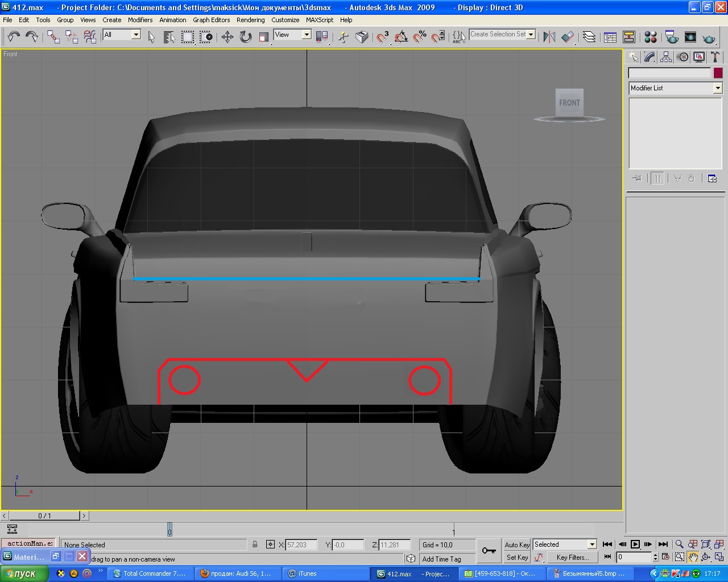The width and height of the screenshot is (728, 582).
Task: Toggle Set Key mode
Action: pos(516,558)
